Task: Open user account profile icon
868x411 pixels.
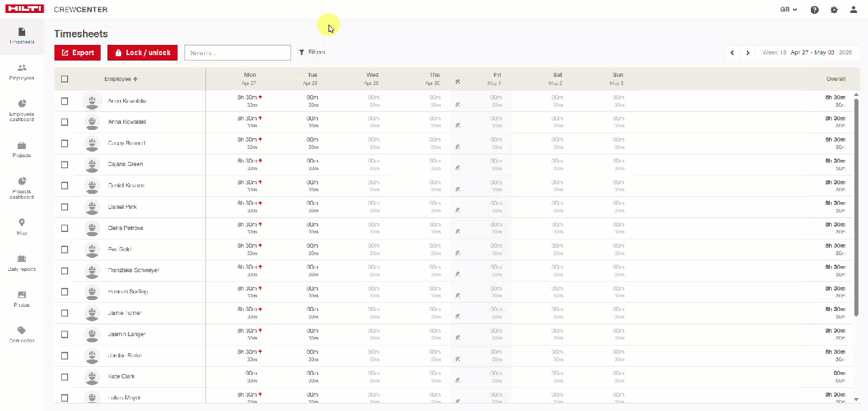Action: click(853, 10)
